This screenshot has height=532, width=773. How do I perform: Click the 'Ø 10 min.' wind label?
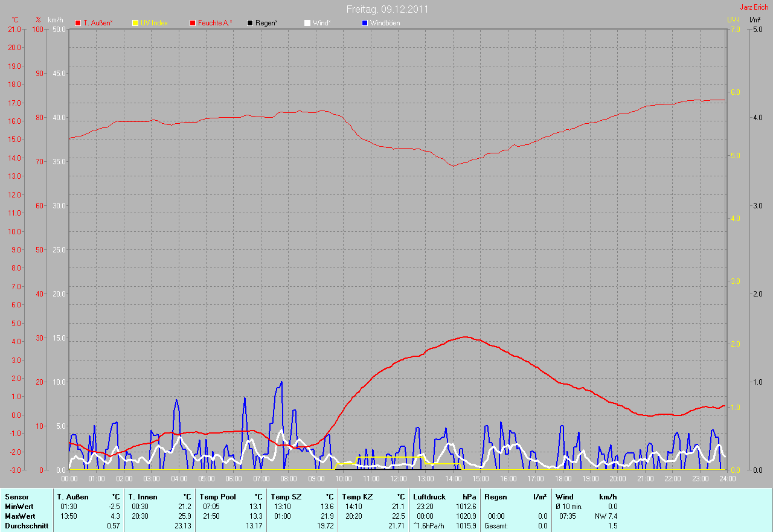coord(569,507)
